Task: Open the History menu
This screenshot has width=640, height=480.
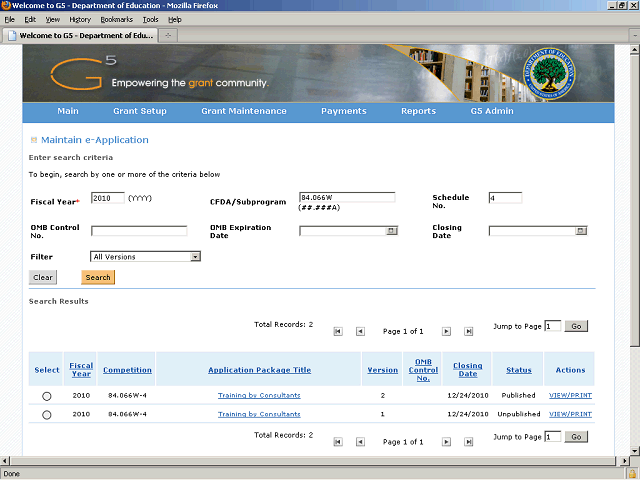Action: (x=80, y=20)
